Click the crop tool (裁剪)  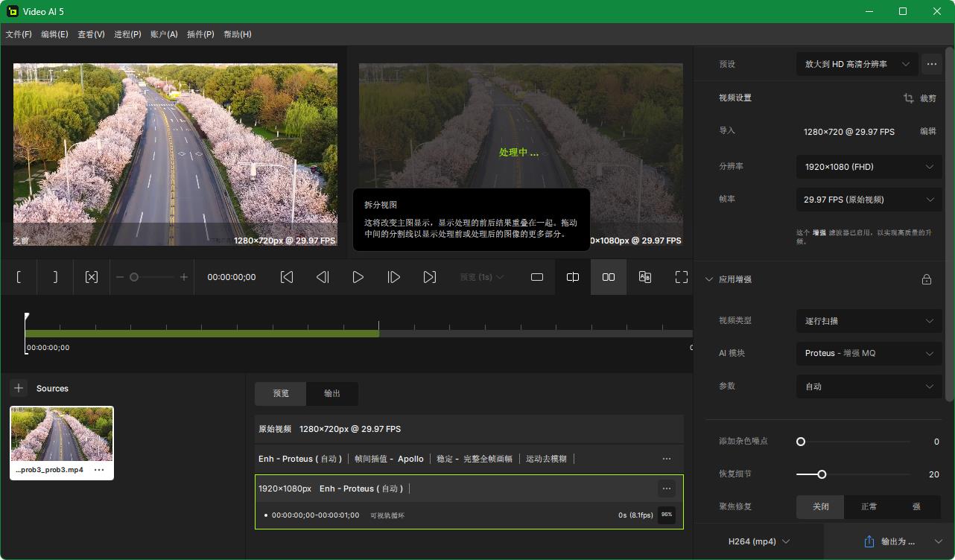coord(921,98)
